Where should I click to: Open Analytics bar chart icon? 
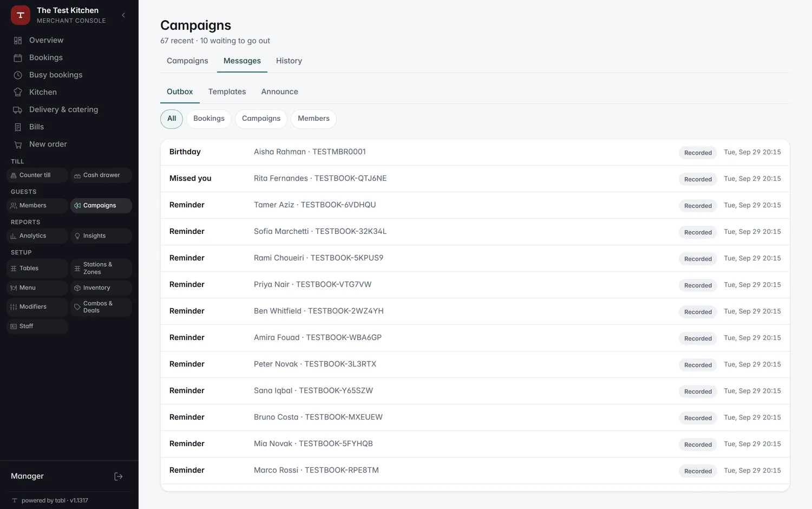[14, 236]
